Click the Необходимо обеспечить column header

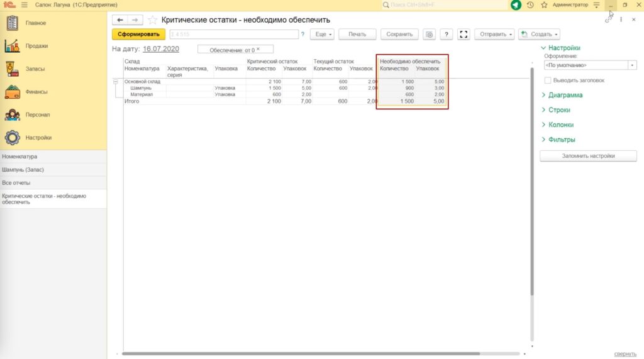410,62
